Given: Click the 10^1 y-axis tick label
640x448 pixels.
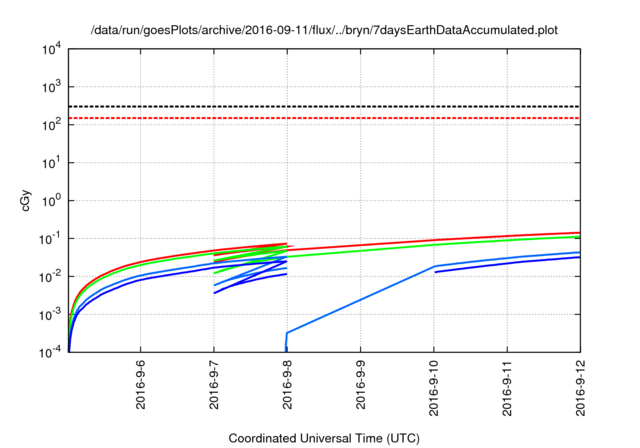Looking at the screenshot, I should coord(51,163).
